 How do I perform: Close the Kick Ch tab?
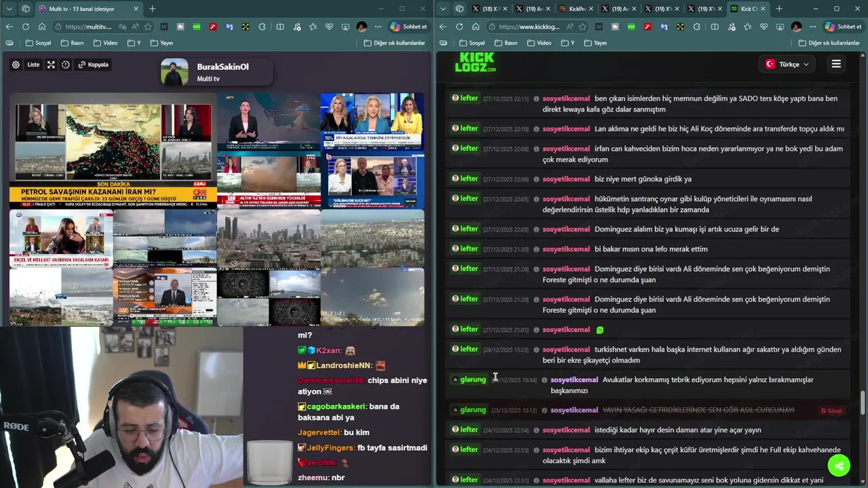764,9
